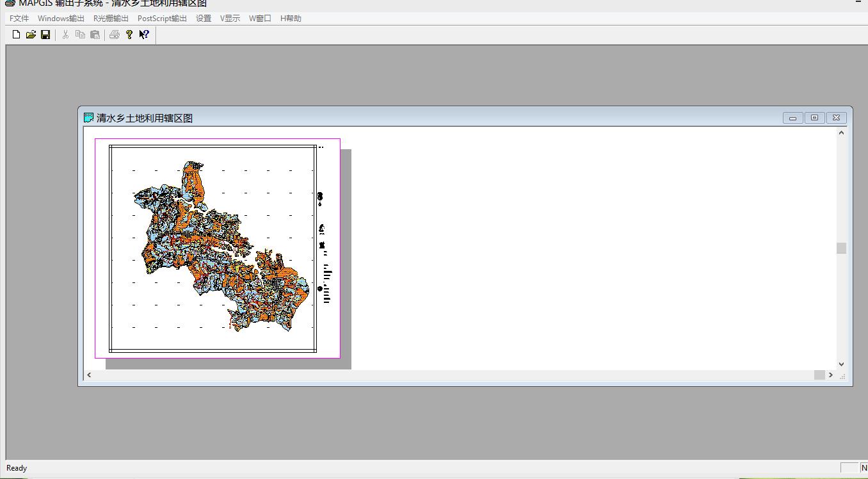
Task: Maximize the 清水乡土地利用辖区图 document window
Action: [x=814, y=118]
